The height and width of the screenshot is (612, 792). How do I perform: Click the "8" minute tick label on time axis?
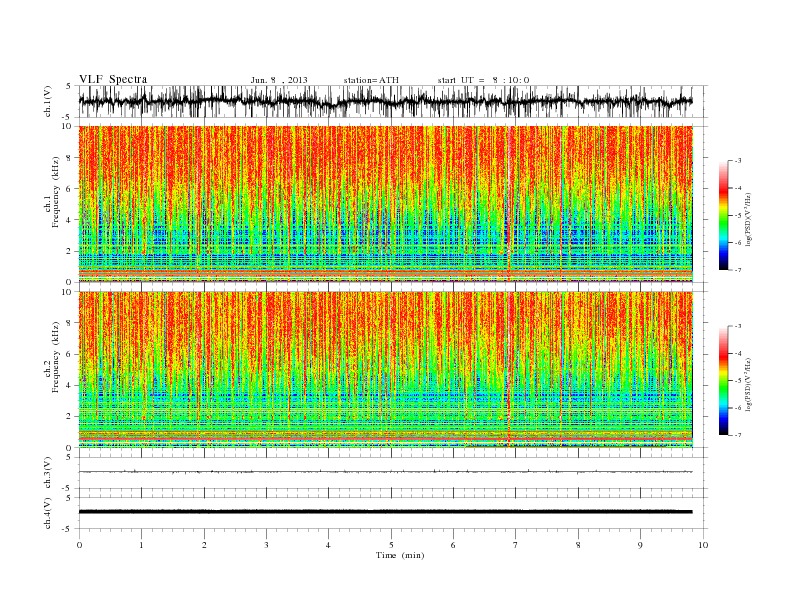578,545
